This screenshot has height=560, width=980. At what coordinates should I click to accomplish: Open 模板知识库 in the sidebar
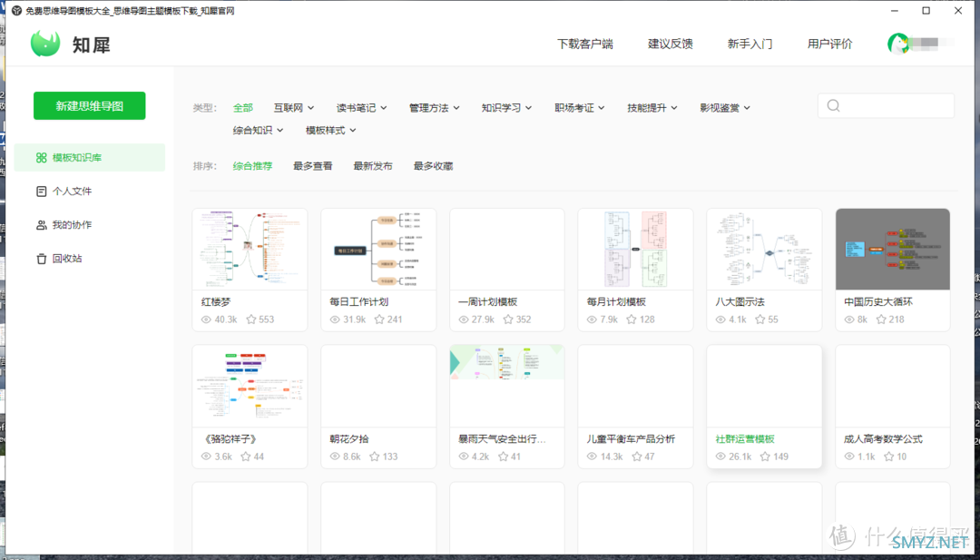(x=89, y=158)
